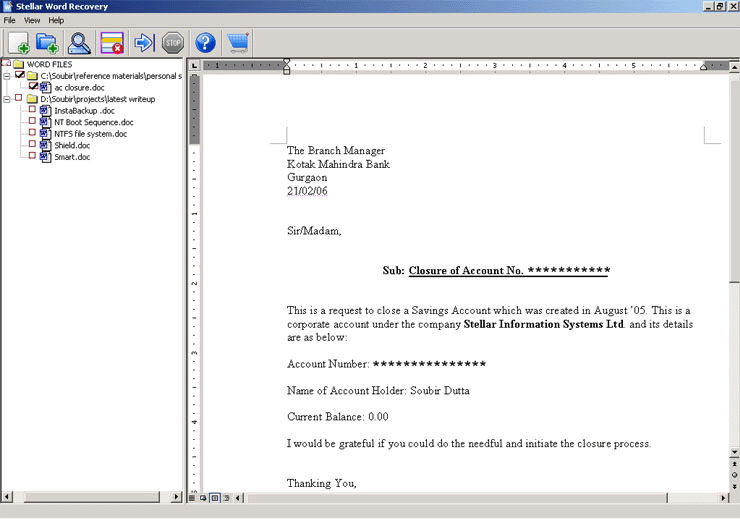Image resolution: width=740 pixels, height=519 pixels.
Task: Click file tree scrollbar right arrow
Action: pyautogui.click(x=177, y=497)
